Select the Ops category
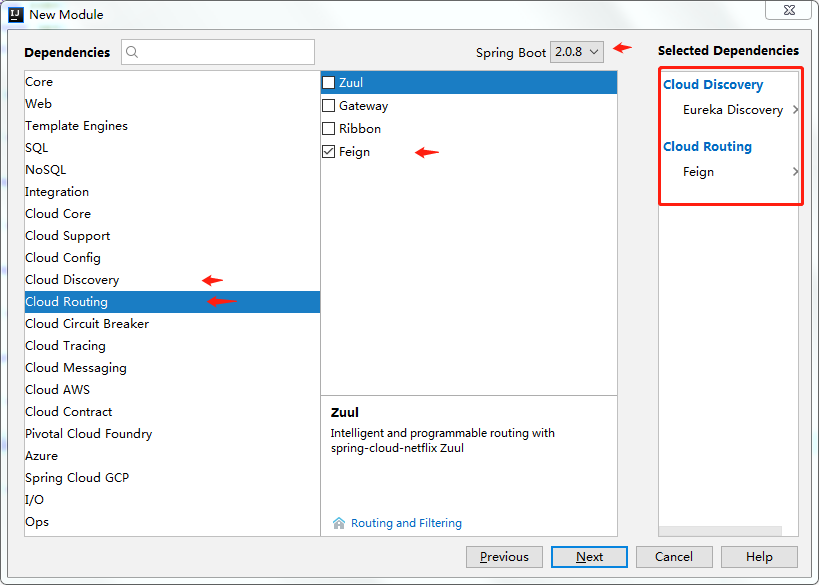This screenshot has height=585, width=819. coord(172,521)
